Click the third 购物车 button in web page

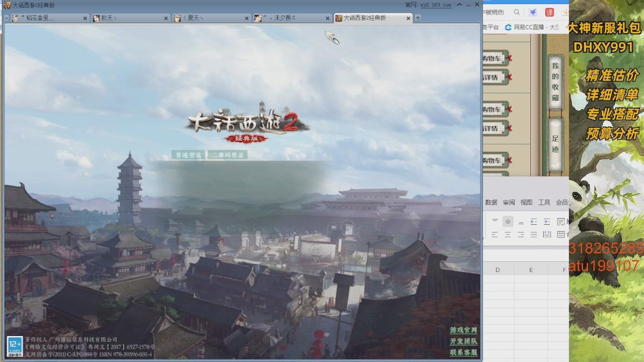click(x=496, y=160)
